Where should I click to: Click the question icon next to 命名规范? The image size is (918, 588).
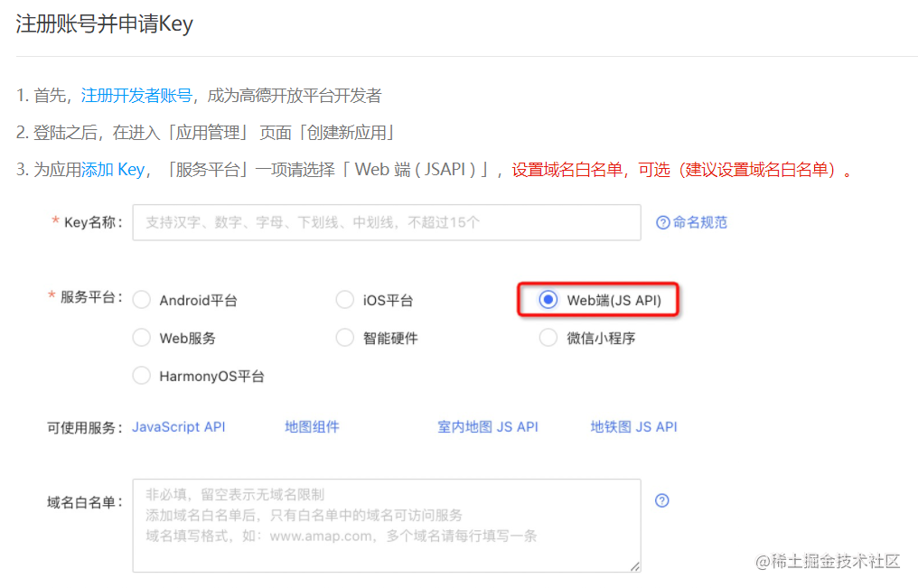coord(662,223)
